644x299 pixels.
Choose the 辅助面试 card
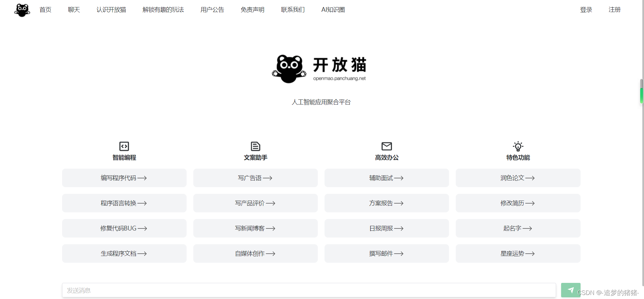pyautogui.click(x=387, y=178)
